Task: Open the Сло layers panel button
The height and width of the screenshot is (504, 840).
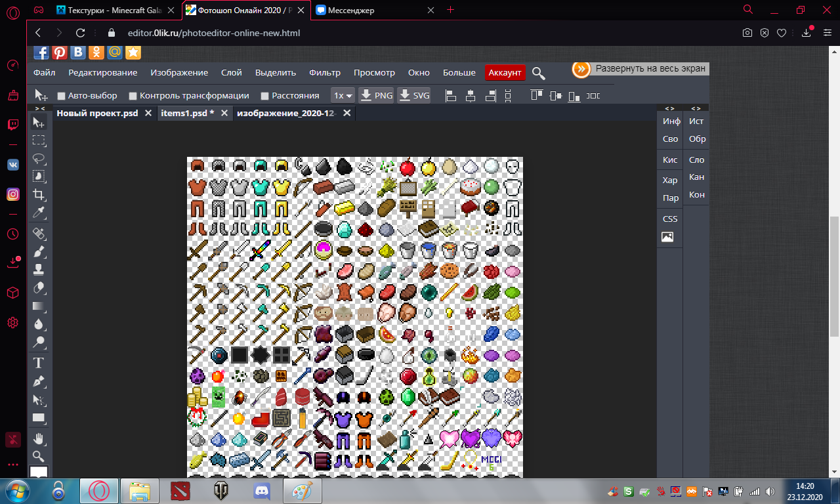Action: click(696, 159)
